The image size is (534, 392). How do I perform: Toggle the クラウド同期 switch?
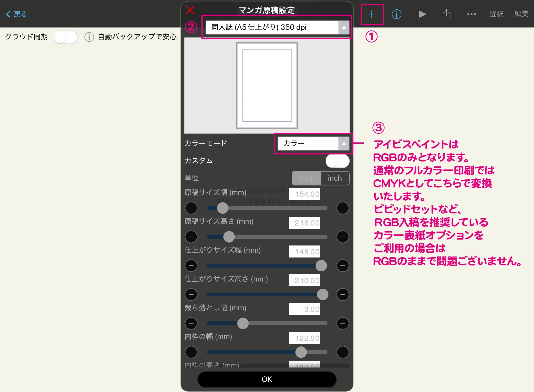point(65,37)
